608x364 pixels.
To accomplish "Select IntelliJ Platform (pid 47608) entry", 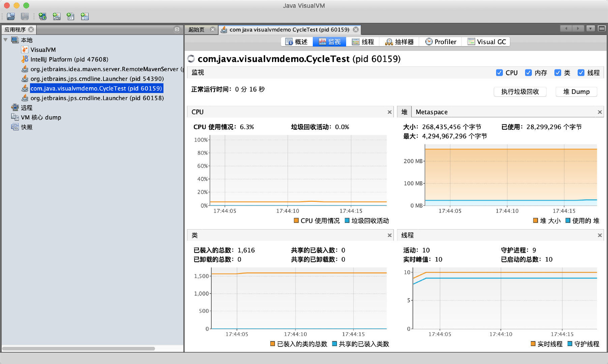I will pyautogui.click(x=69, y=59).
